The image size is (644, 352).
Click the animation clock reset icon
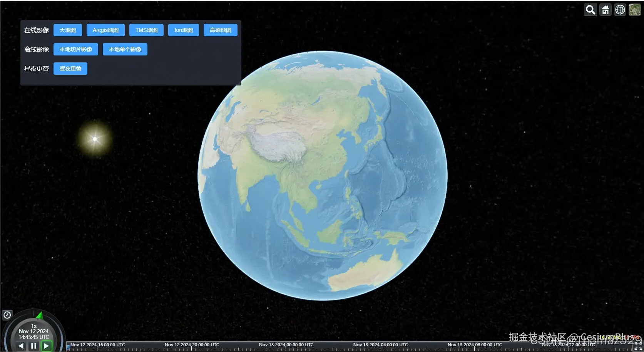point(7,315)
